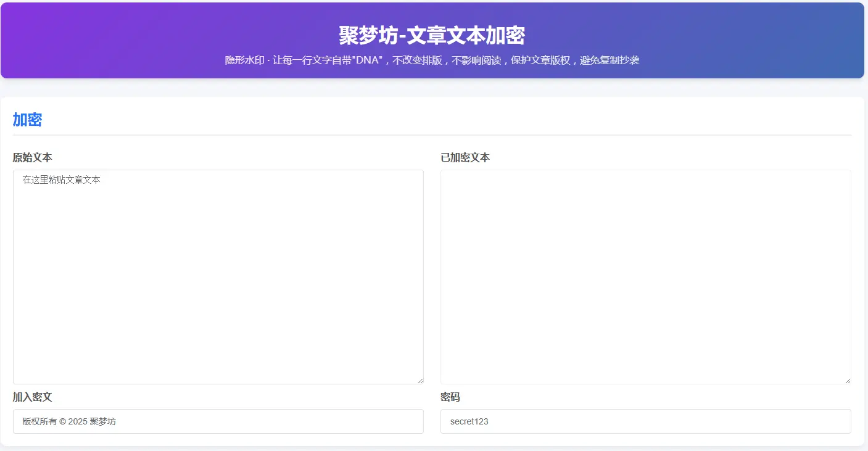Viewport: 868px width, 451px height.
Task: Click the 聚梦坊-文章文本加密 page title
Action: tap(432, 36)
